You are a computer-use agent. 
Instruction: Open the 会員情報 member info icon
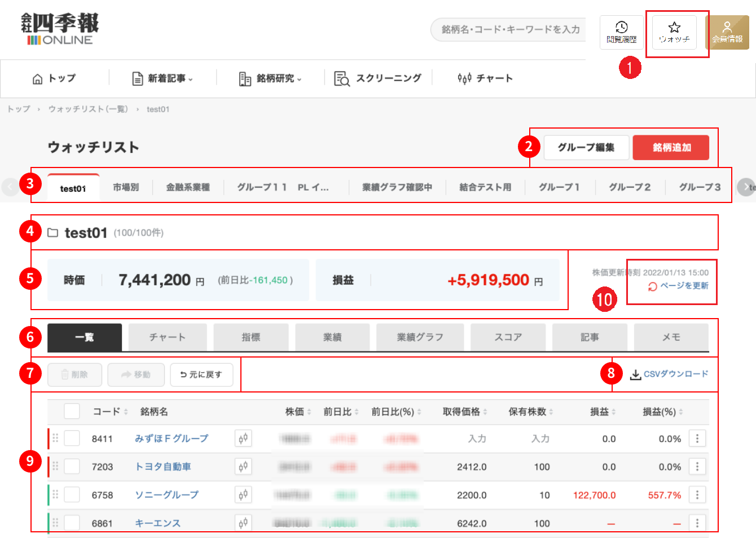click(x=728, y=29)
